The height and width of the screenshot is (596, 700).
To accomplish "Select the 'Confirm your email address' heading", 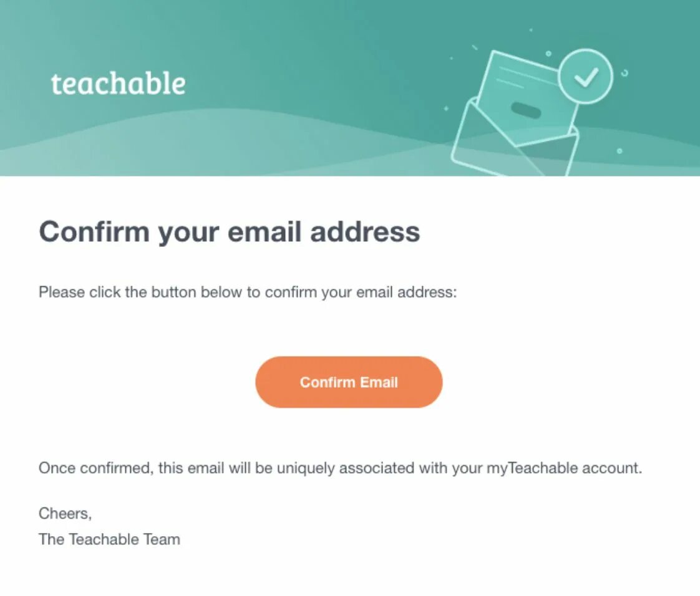I will point(230,231).
